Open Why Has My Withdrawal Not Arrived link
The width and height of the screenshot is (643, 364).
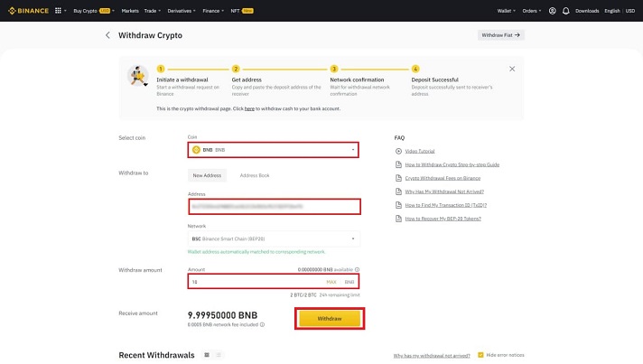[444, 191]
